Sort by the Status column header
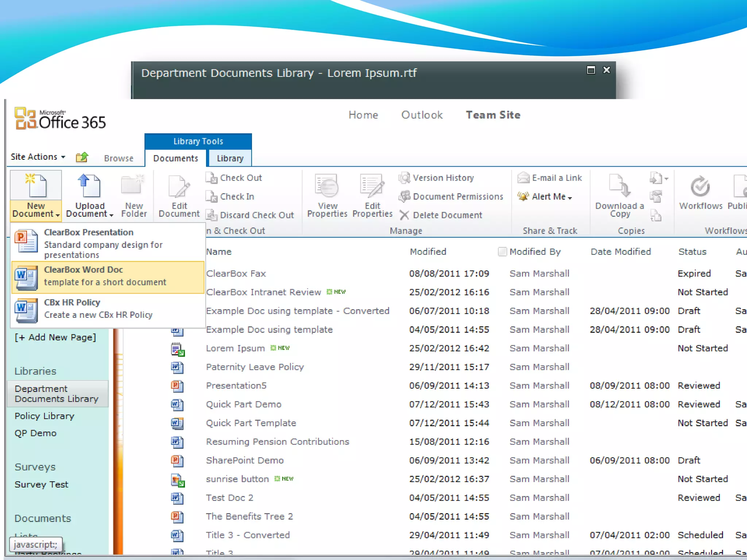The image size is (747, 560). pos(692,252)
